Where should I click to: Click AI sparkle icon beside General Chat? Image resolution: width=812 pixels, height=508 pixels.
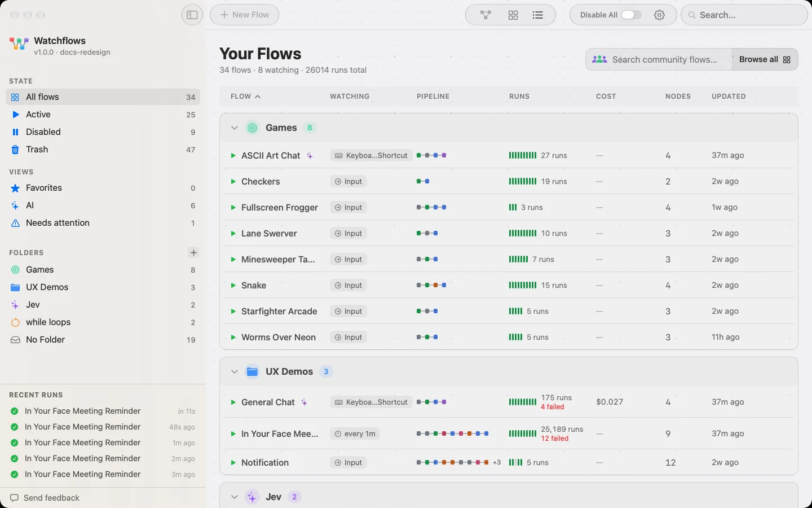point(304,402)
